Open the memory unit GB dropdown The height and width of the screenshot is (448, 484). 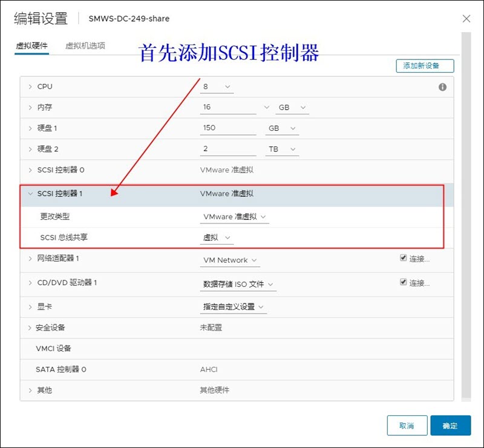[292, 107]
